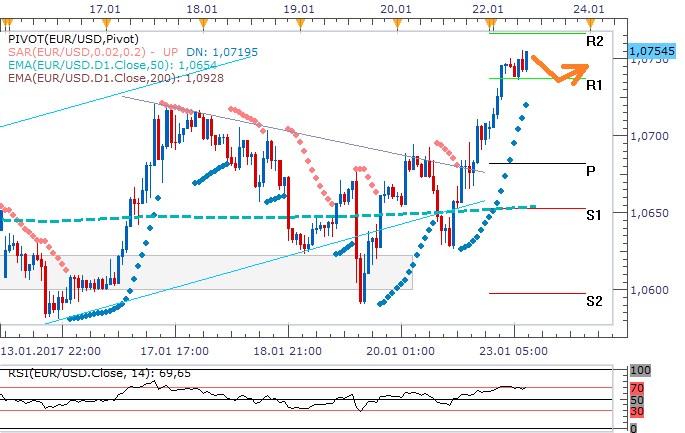Click the current price label 1,07545

(x=652, y=49)
